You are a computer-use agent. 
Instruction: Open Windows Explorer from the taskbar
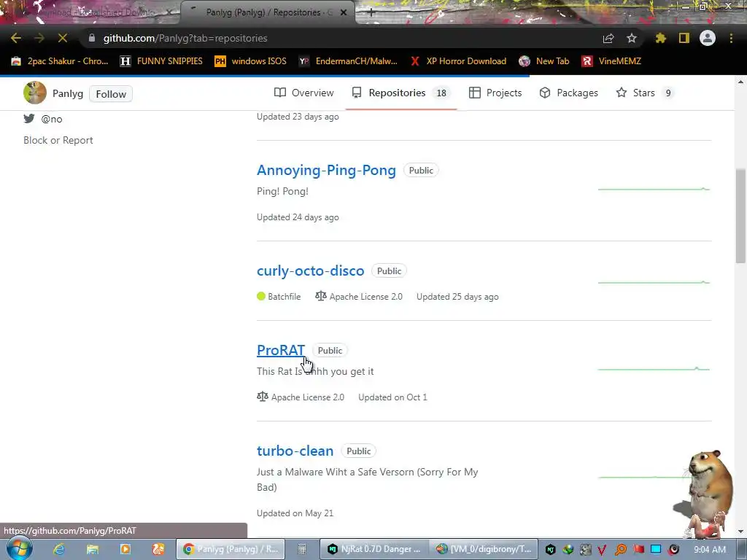[92, 549]
